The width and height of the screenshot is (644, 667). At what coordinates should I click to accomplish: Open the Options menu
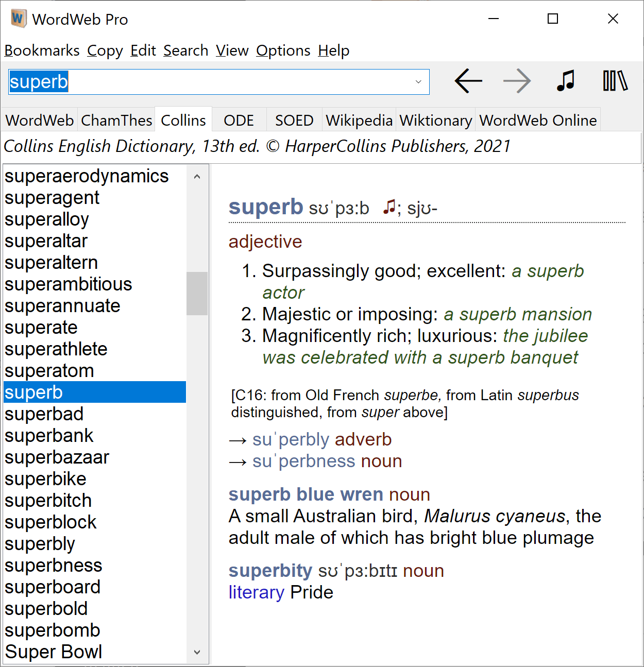283,50
